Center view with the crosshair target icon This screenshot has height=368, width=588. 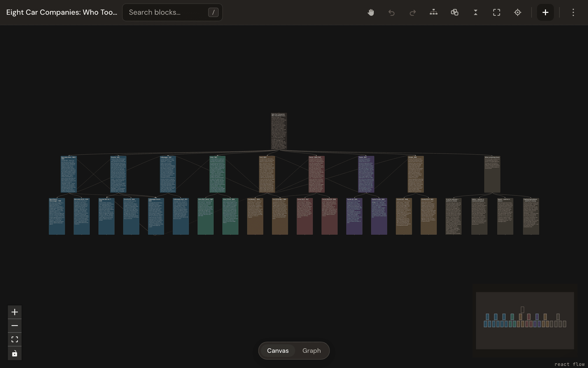point(518,12)
